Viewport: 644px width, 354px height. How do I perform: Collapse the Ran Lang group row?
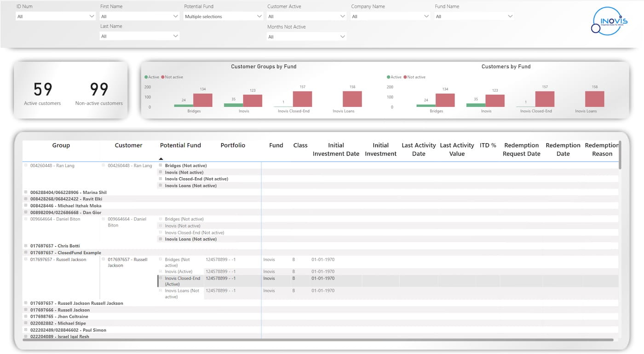[26, 166]
